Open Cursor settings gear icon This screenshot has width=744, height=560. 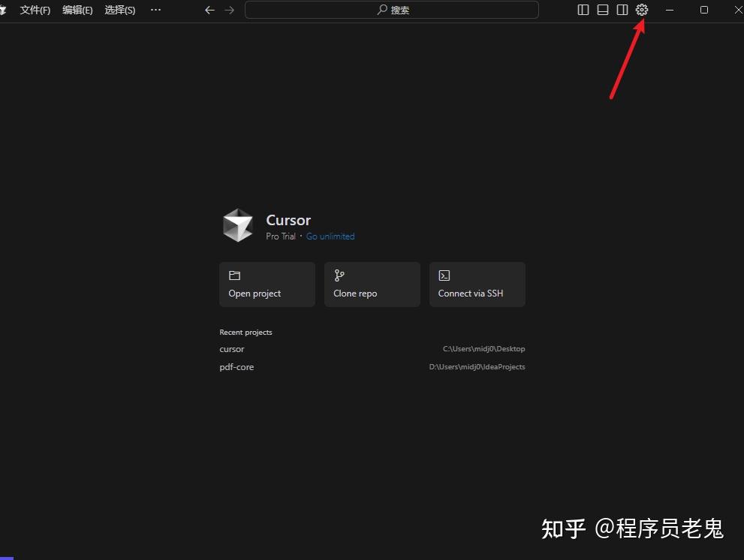coord(641,10)
